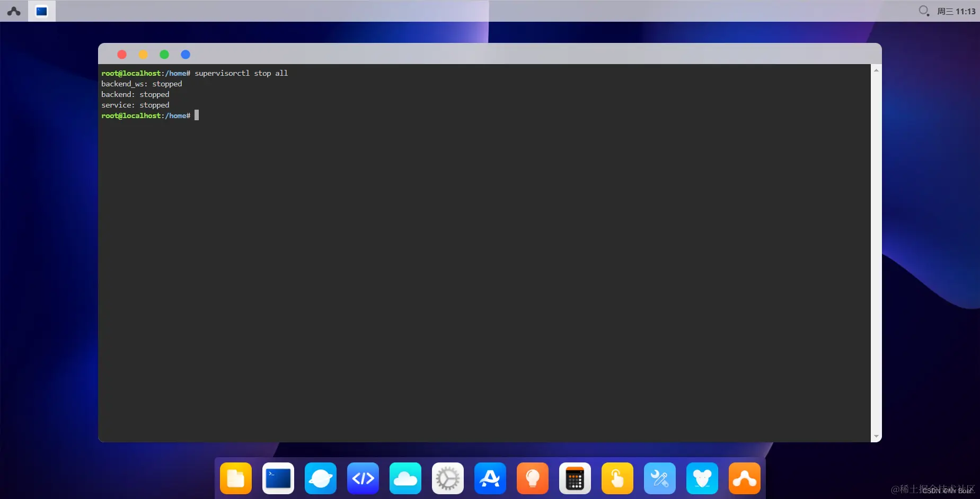
Task: Open the code editor dock icon
Action: 363,478
